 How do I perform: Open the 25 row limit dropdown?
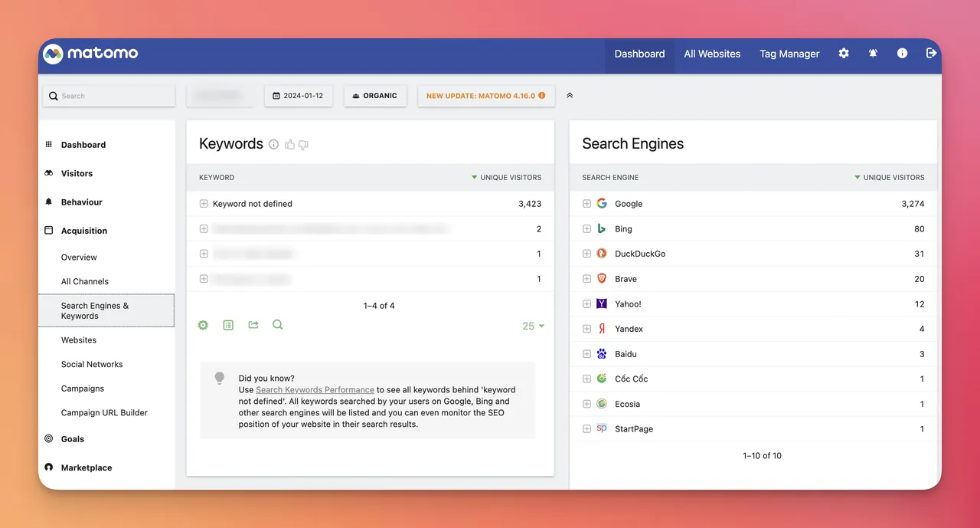(x=533, y=326)
